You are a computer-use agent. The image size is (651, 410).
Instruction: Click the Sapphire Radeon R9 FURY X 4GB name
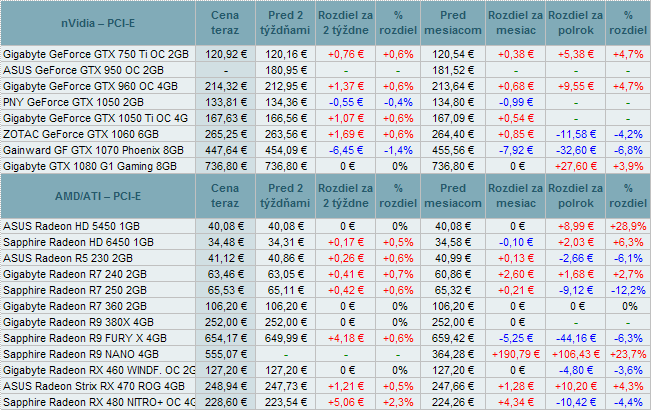pyautogui.click(x=85, y=338)
